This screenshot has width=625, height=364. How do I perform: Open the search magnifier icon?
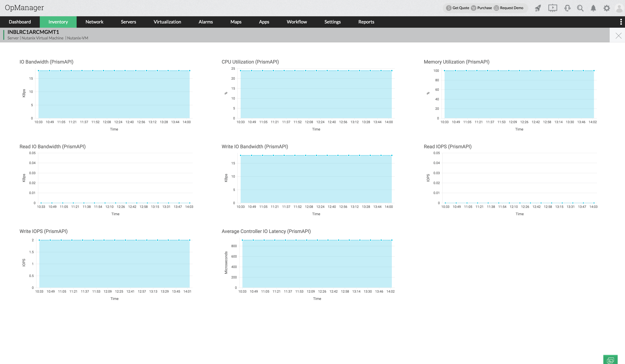click(x=580, y=8)
